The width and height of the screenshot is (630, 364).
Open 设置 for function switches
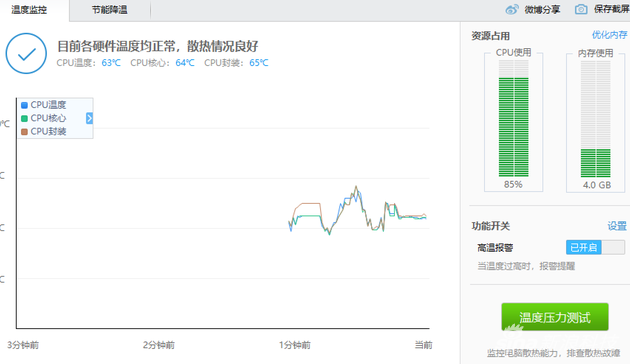point(617,226)
